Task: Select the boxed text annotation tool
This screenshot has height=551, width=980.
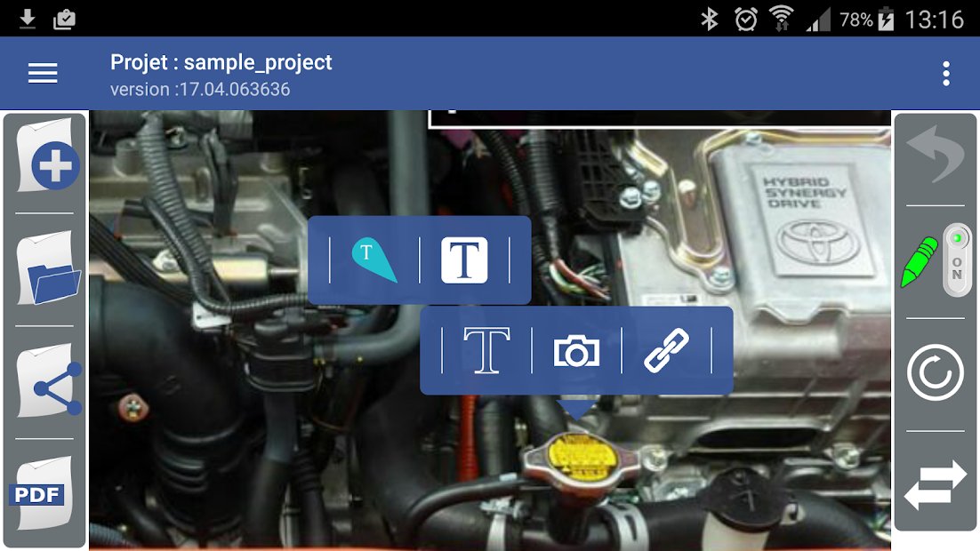Action: coord(466,259)
